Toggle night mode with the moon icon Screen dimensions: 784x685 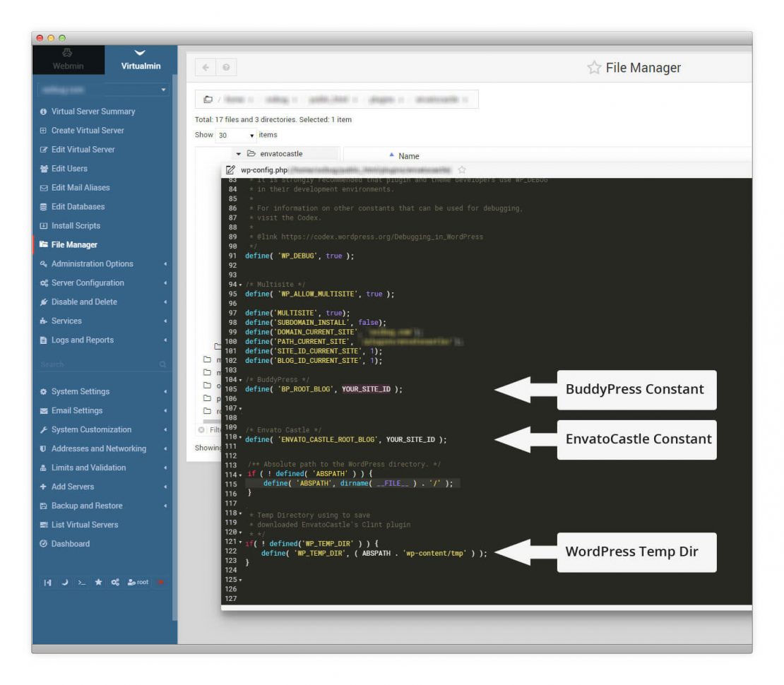tap(65, 583)
